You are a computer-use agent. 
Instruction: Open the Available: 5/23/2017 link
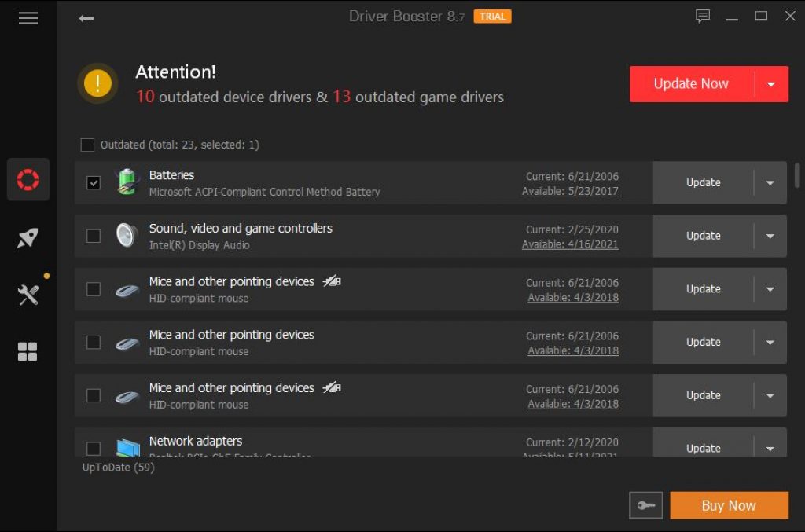pyautogui.click(x=570, y=192)
